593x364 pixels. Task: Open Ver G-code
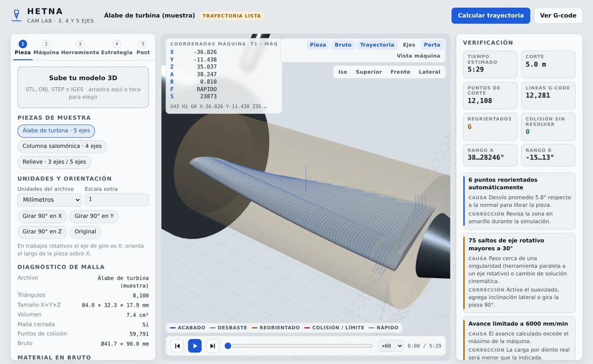click(x=558, y=16)
